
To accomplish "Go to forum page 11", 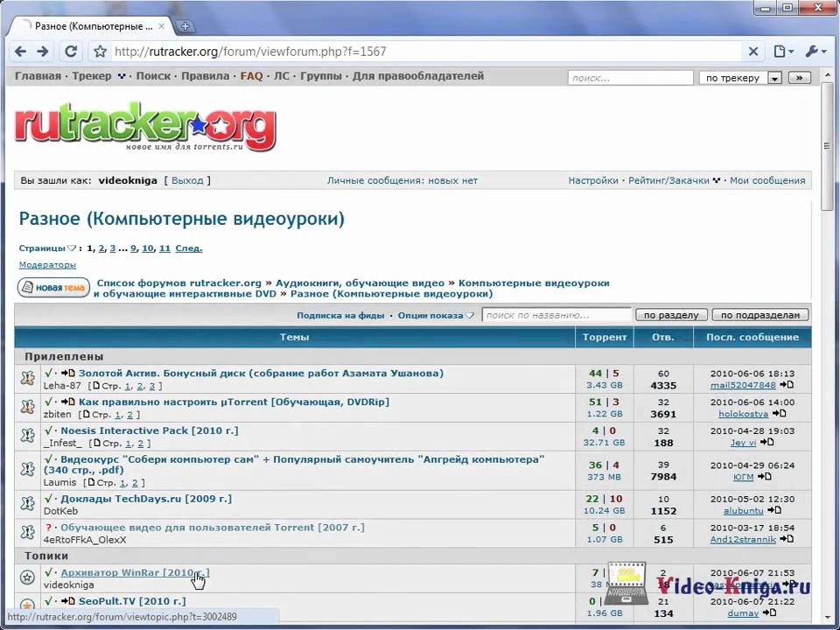I will (x=164, y=248).
